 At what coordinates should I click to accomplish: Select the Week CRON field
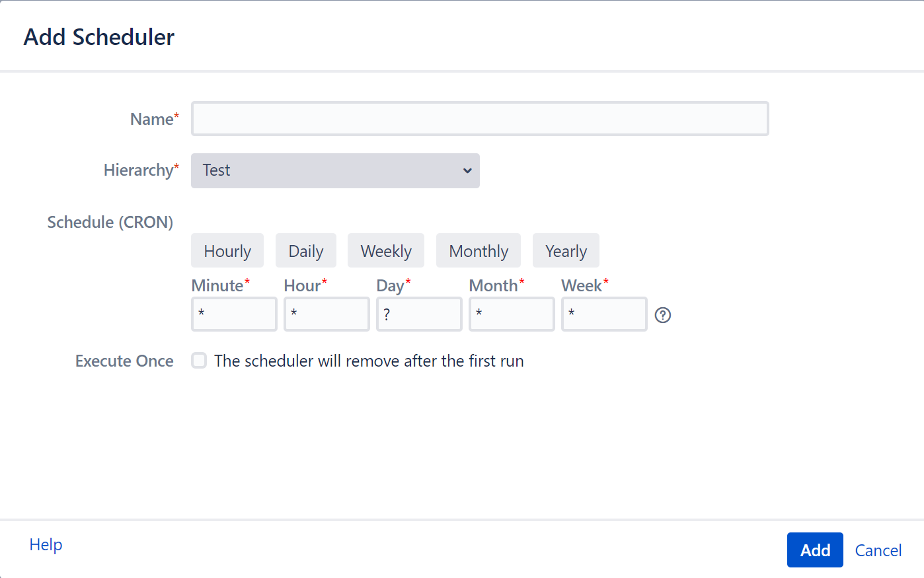pos(604,314)
